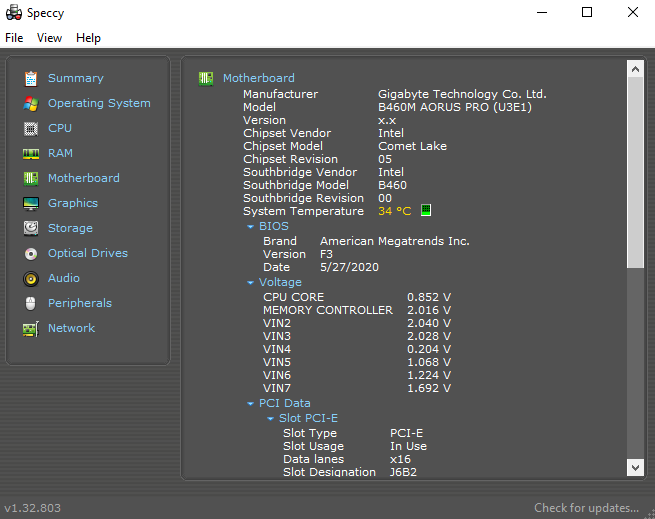Open the File menu
This screenshot has height=519, width=655.
tap(14, 38)
